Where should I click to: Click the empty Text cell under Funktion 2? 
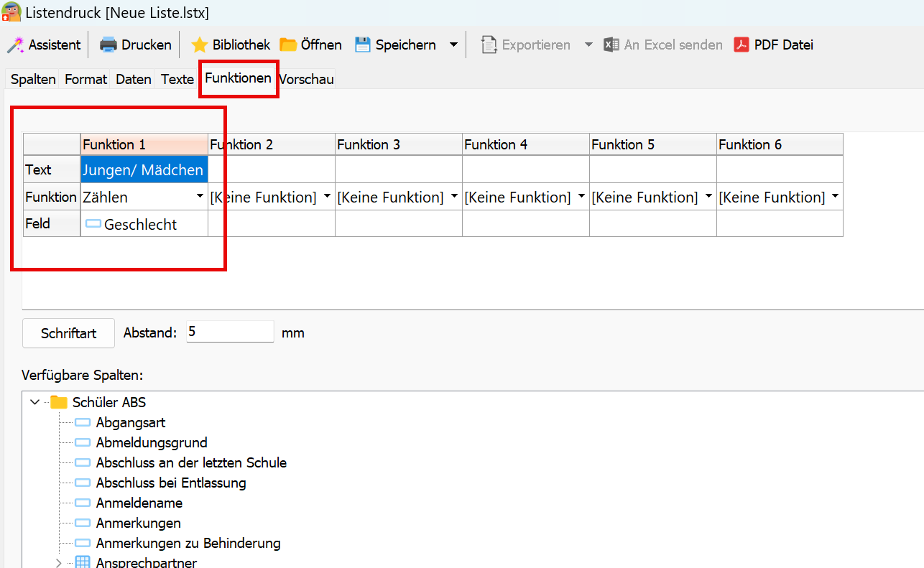[x=272, y=170]
